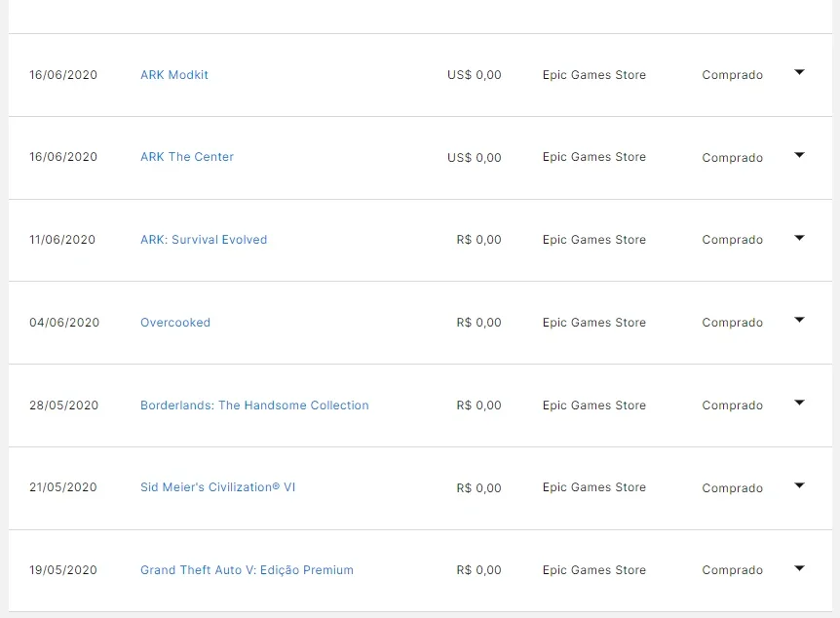Open the ARK Modkit purchase link

coord(174,75)
